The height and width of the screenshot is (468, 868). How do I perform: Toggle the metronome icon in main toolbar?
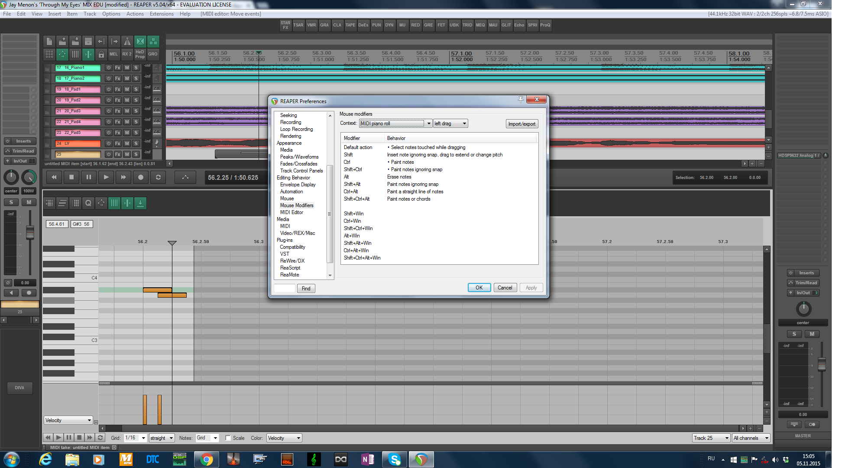coord(127,42)
